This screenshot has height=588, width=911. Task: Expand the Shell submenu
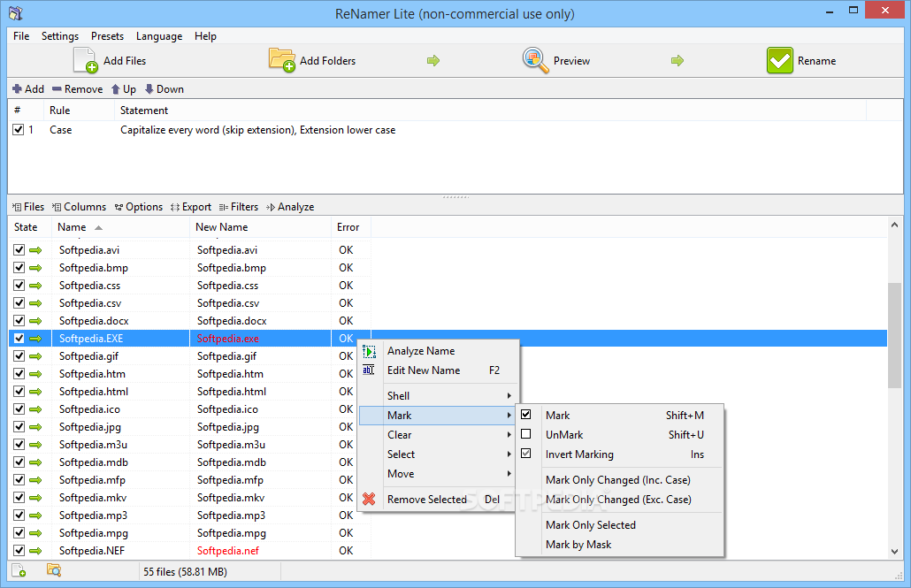(x=439, y=395)
